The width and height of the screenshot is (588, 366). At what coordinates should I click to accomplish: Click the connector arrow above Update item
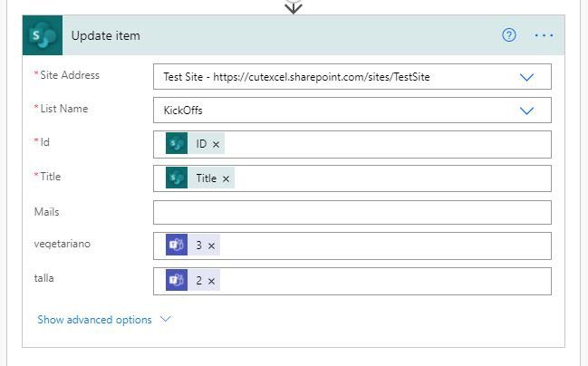[294, 6]
